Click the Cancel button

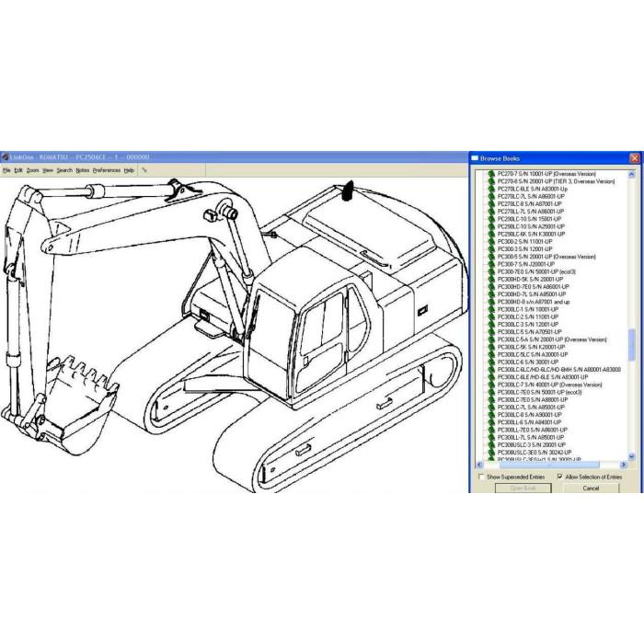coord(591,489)
